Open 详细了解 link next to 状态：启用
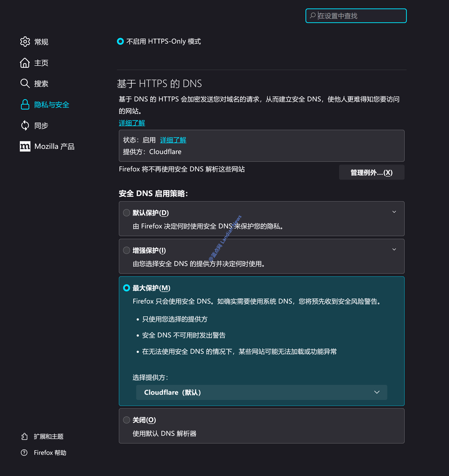This screenshot has width=449, height=476. pos(173,140)
